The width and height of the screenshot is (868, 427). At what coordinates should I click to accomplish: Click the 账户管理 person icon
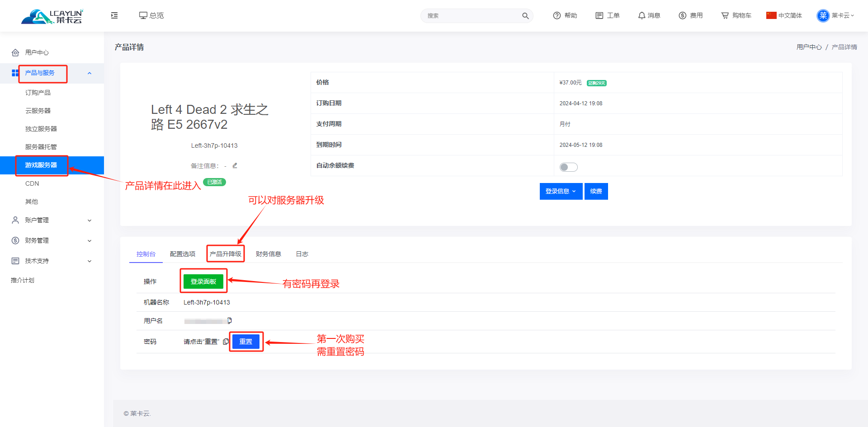15,220
